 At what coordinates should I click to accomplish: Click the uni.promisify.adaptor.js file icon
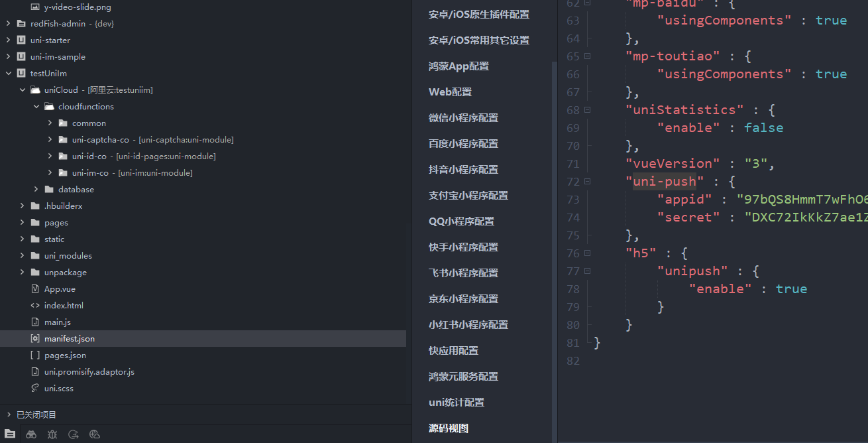36,371
